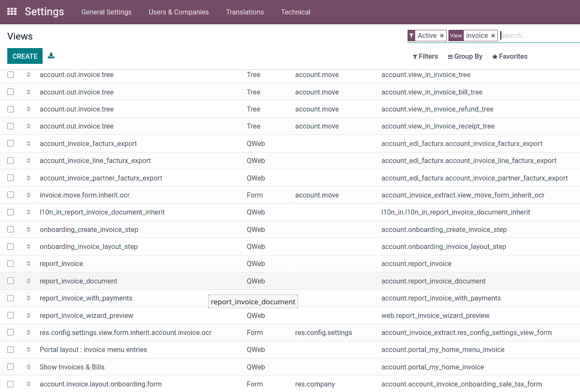The width and height of the screenshot is (580, 392).
Task: Select the checkbox for onboarding_create_invoice_step
Action: [10, 229]
